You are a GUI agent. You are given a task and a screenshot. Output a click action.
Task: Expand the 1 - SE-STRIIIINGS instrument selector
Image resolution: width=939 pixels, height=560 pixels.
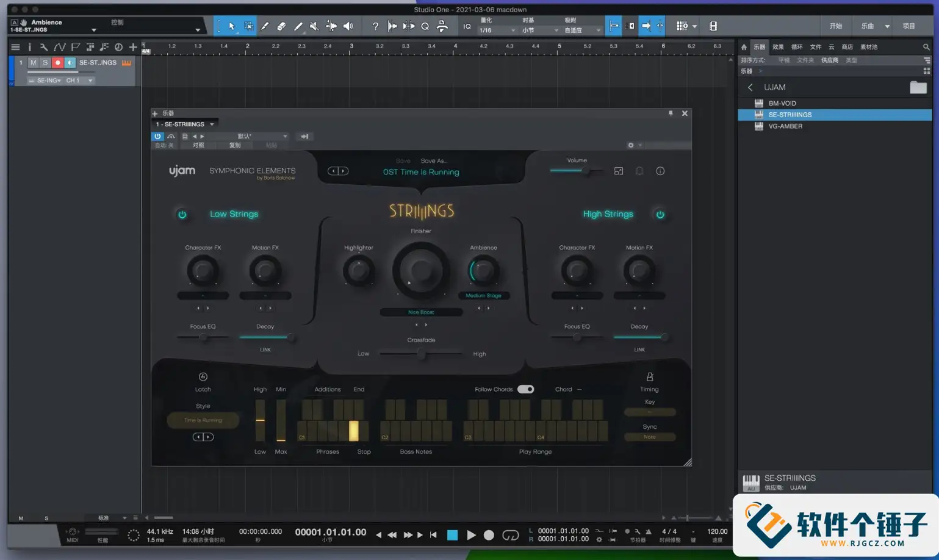[x=185, y=124]
